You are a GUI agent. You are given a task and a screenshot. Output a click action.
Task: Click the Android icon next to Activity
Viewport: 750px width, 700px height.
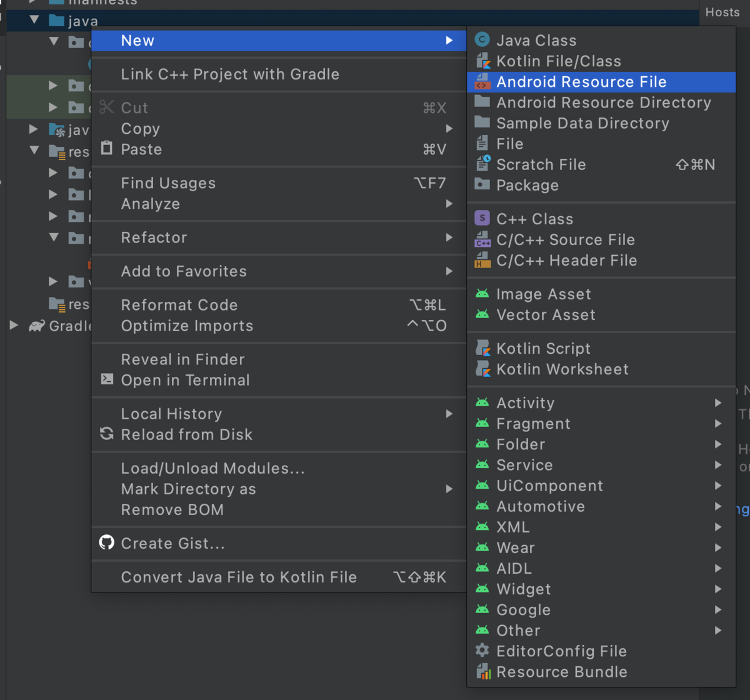482,402
